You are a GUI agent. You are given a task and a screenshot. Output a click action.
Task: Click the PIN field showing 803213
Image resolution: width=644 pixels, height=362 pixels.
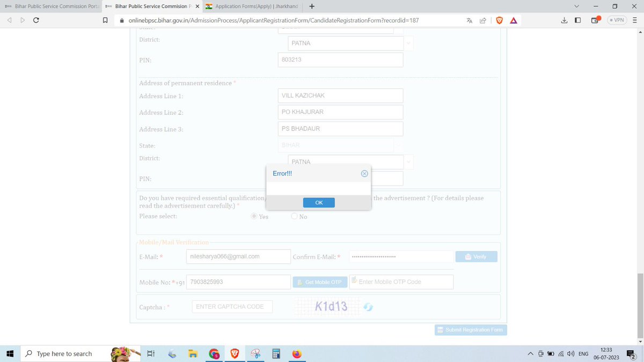(340, 60)
